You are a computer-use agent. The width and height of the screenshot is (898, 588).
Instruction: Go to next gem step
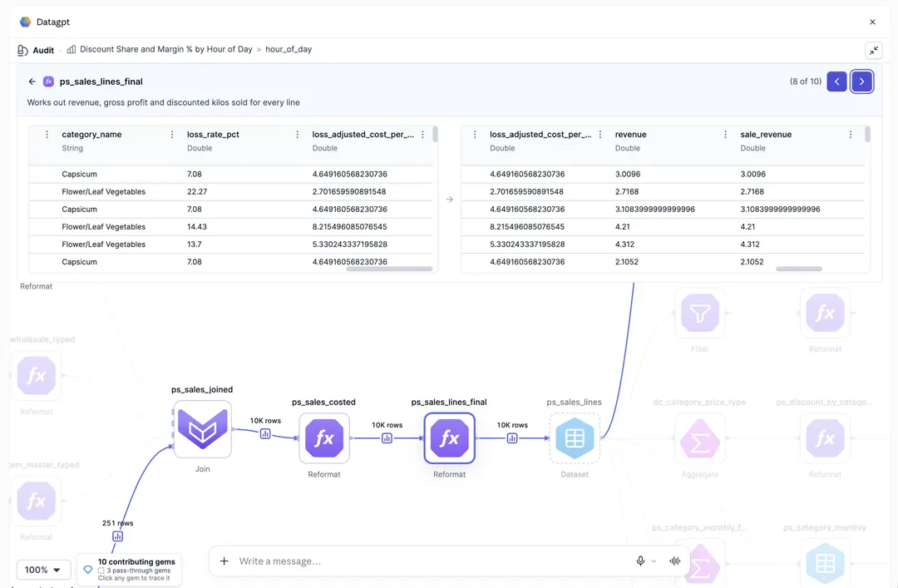(x=861, y=82)
